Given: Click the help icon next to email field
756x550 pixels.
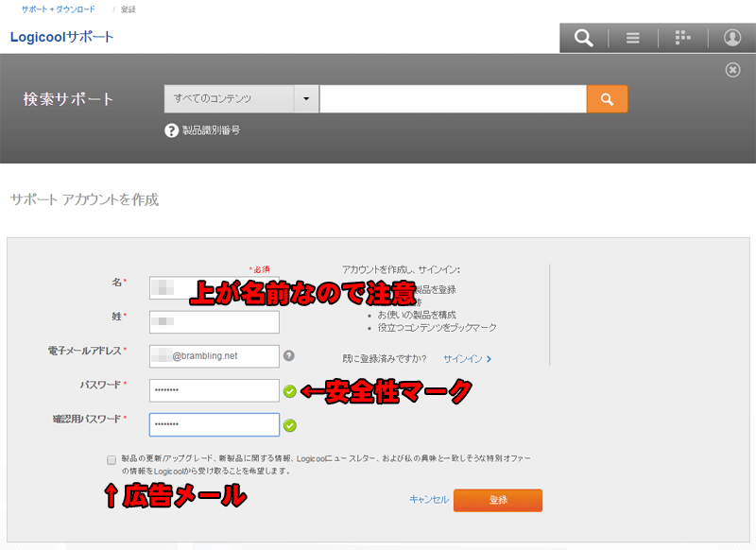Looking at the screenshot, I should [x=289, y=356].
